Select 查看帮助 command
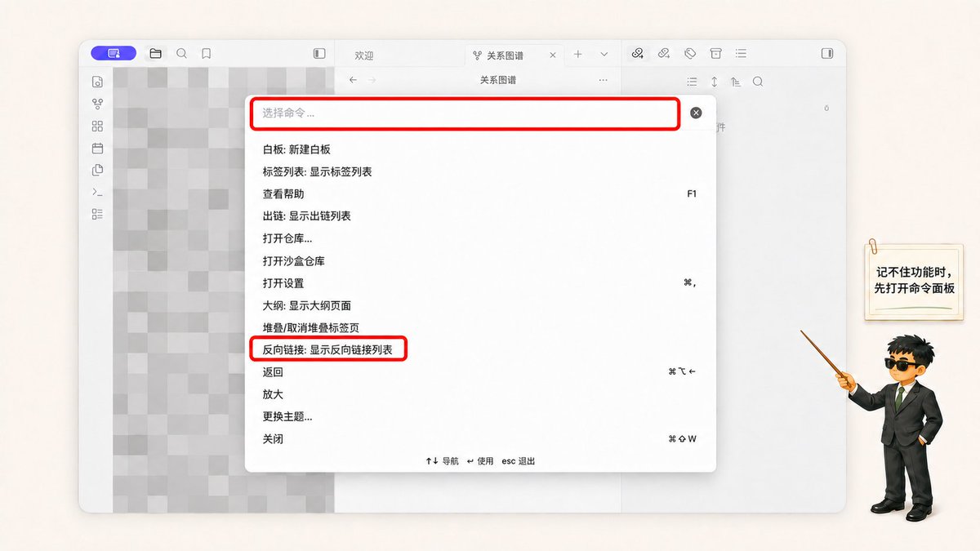The image size is (980, 551). 480,194
